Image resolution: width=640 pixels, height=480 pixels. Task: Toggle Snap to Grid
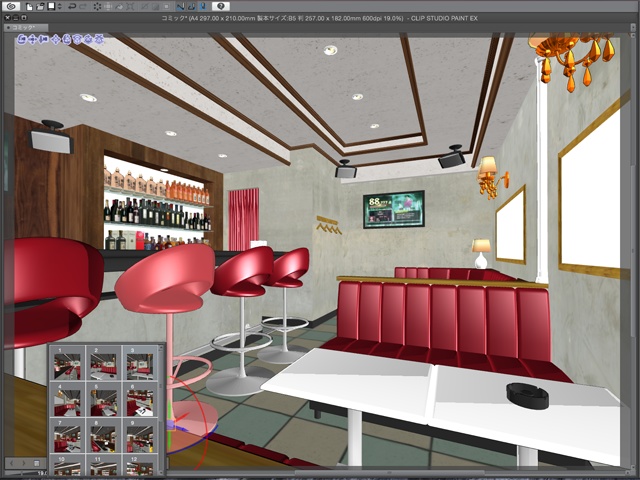point(203,7)
